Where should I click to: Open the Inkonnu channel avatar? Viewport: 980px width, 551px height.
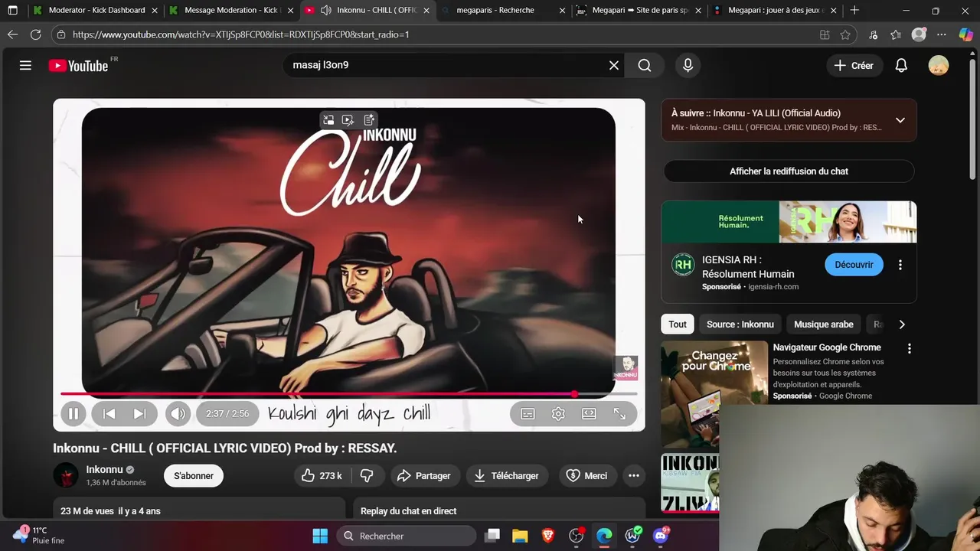point(66,475)
